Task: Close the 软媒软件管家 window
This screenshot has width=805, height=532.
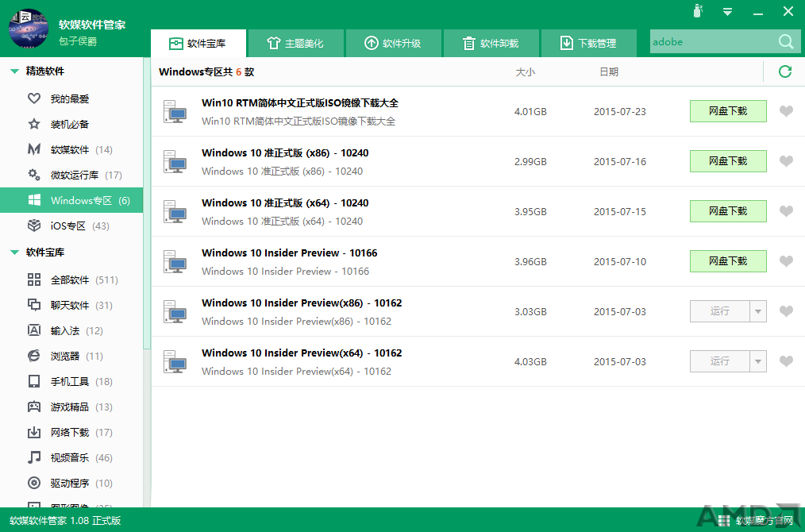Action: pyautogui.click(x=788, y=11)
